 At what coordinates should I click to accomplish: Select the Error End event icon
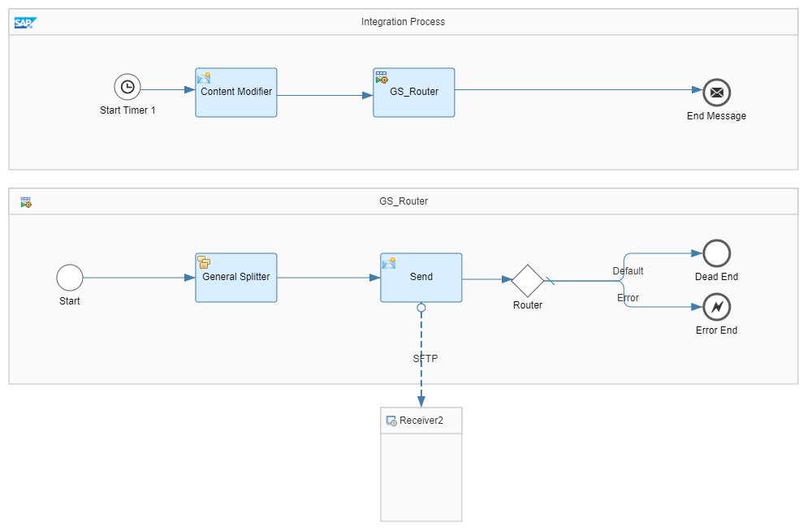click(x=716, y=307)
